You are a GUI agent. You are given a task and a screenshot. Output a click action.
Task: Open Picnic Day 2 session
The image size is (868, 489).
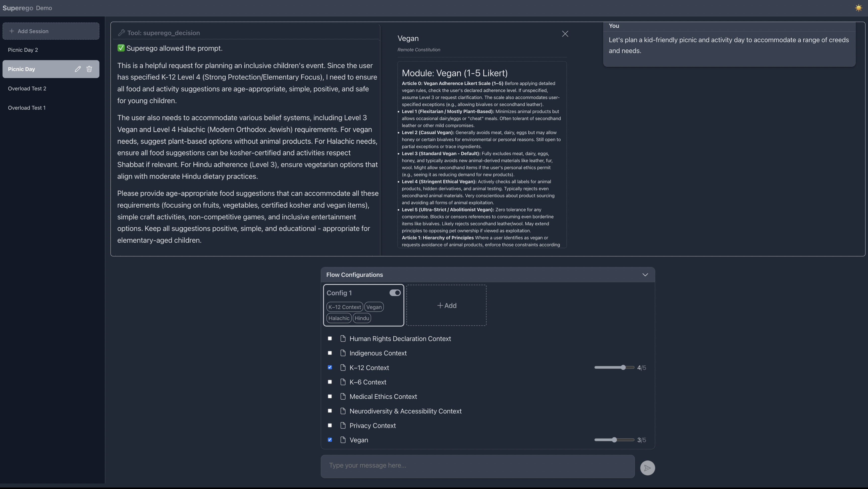(51, 50)
